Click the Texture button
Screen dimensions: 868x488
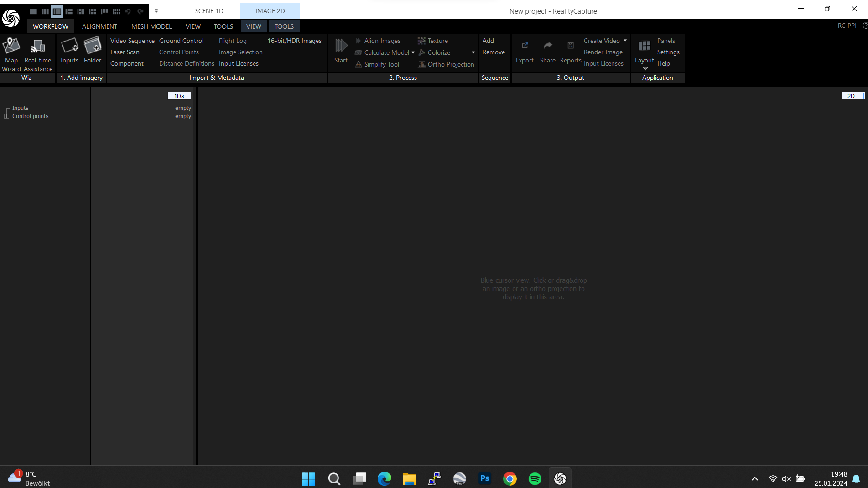pos(433,41)
